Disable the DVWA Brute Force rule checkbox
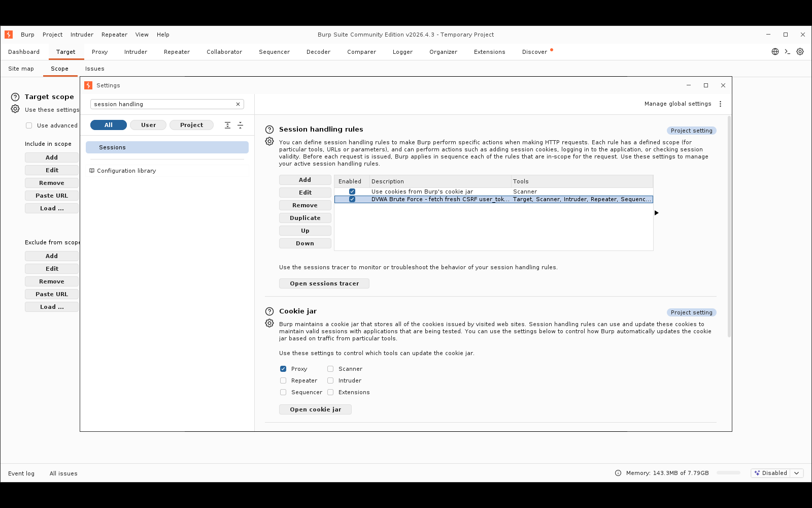This screenshot has height=508, width=812. tap(352, 199)
